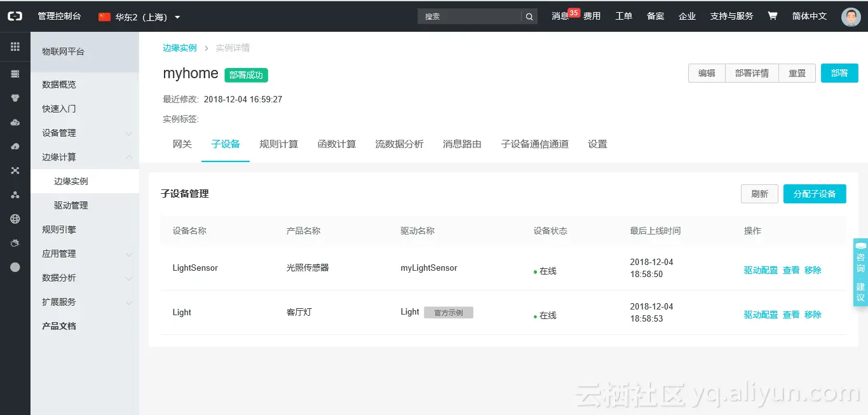This screenshot has height=415, width=868.
Task: Click the 刷新 button
Action: [759, 194]
